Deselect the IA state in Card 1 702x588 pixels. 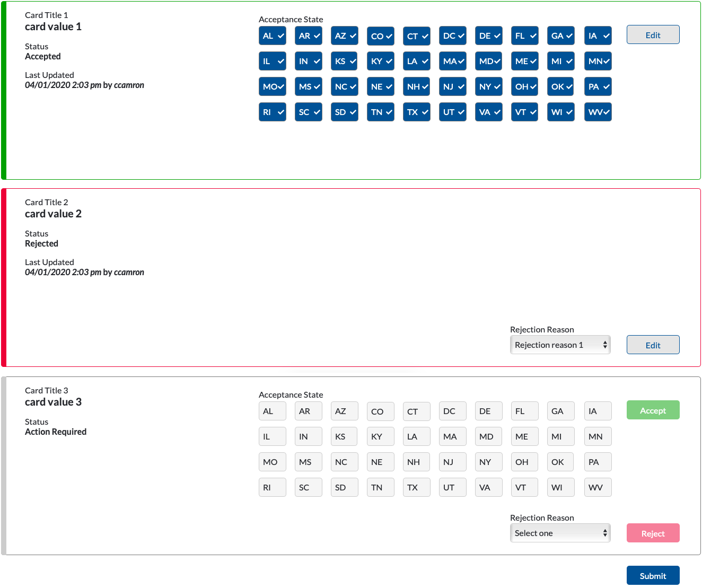coord(598,36)
